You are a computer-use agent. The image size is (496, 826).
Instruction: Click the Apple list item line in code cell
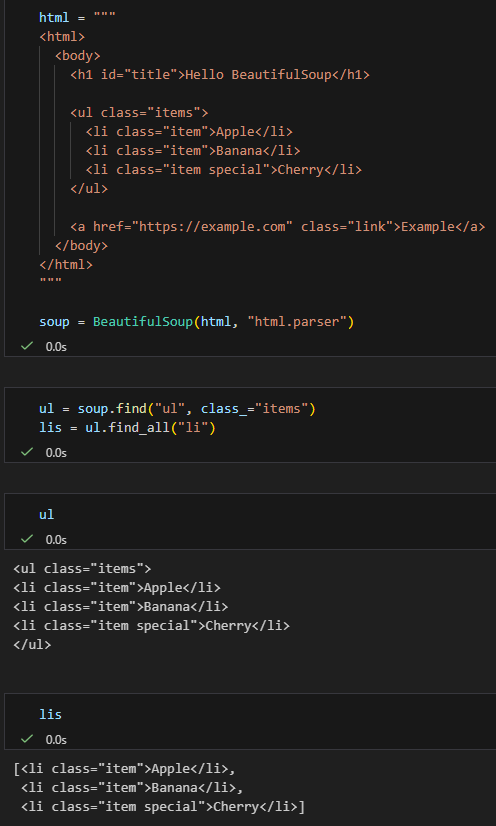pos(189,132)
